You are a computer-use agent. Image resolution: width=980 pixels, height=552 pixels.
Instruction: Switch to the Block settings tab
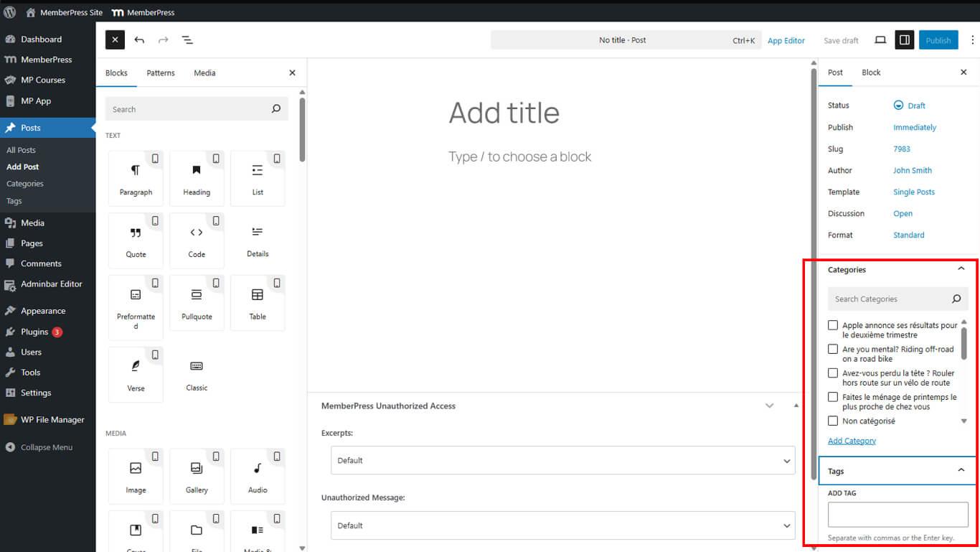coord(871,72)
